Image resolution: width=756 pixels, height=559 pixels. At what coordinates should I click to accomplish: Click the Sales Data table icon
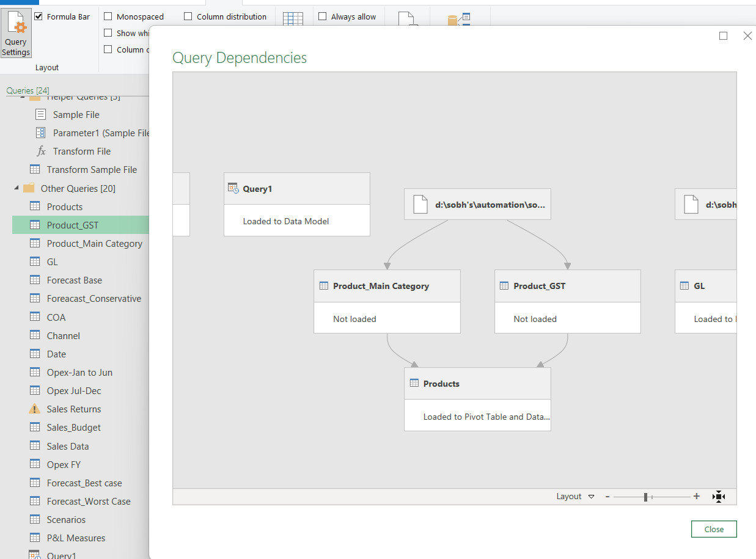[35, 446]
